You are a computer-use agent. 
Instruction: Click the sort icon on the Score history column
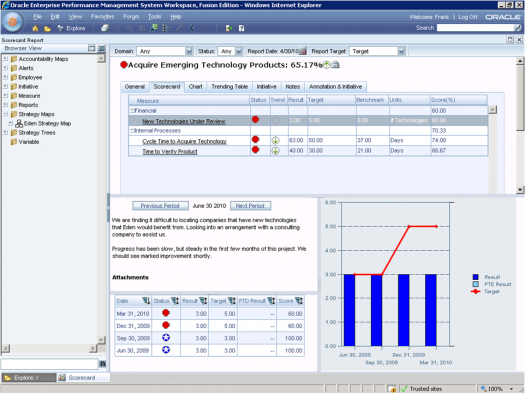point(299,301)
